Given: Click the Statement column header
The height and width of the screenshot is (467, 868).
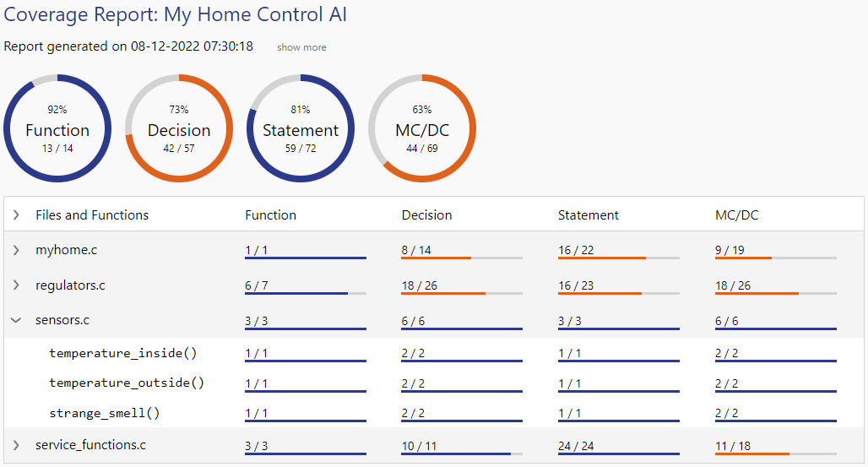Looking at the screenshot, I should click(x=589, y=215).
